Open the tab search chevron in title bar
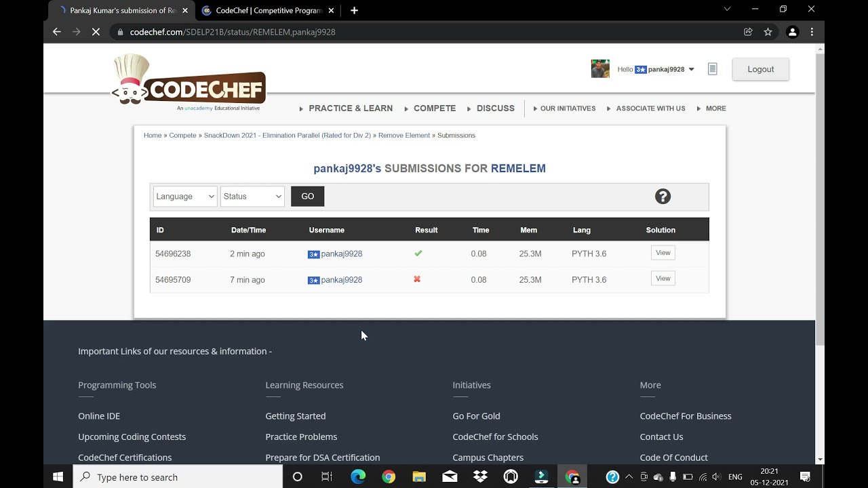Image resolution: width=868 pixels, height=488 pixels. pyautogui.click(x=727, y=9)
